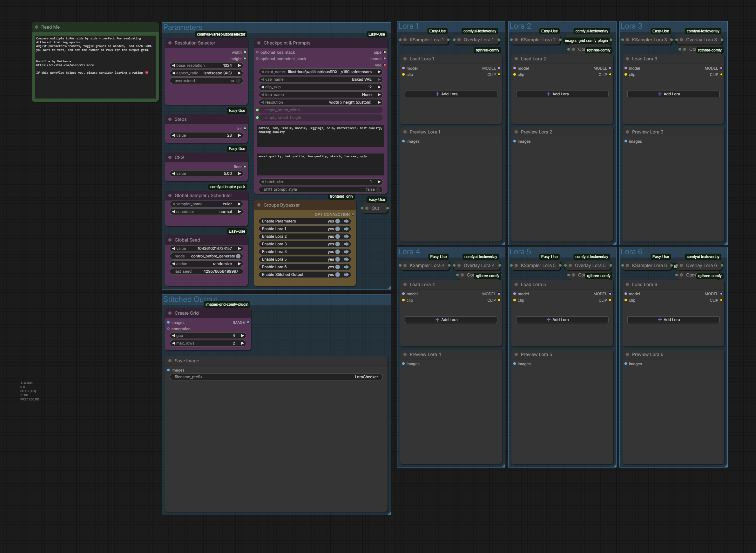Collapse the Groups Bypasser node via its dot

259,205
